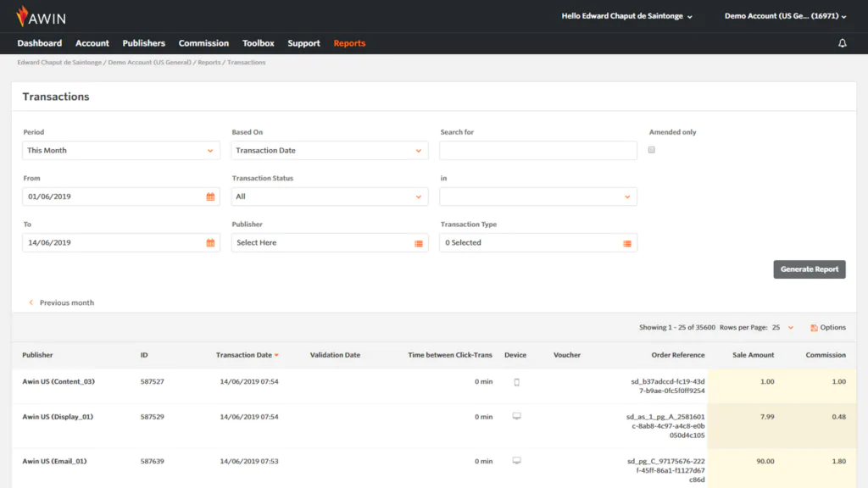This screenshot has width=868, height=488.
Task: Sort by Voucher column header
Action: [x=567, y=355]
